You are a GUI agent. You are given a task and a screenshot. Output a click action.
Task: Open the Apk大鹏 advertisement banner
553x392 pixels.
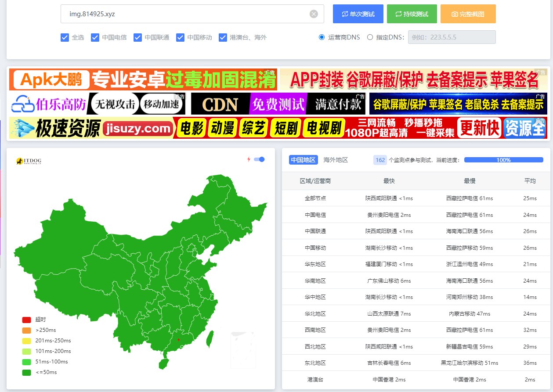point(143,80)
